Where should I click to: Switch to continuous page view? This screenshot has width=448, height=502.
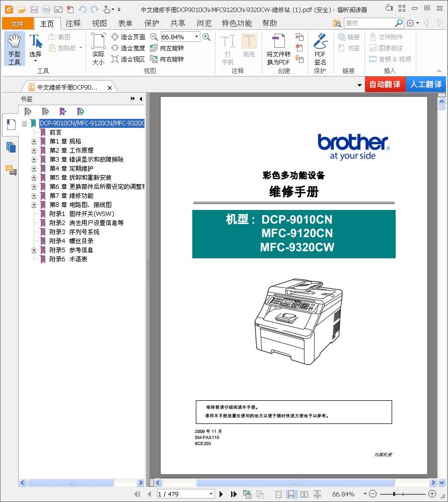(291, 494)
